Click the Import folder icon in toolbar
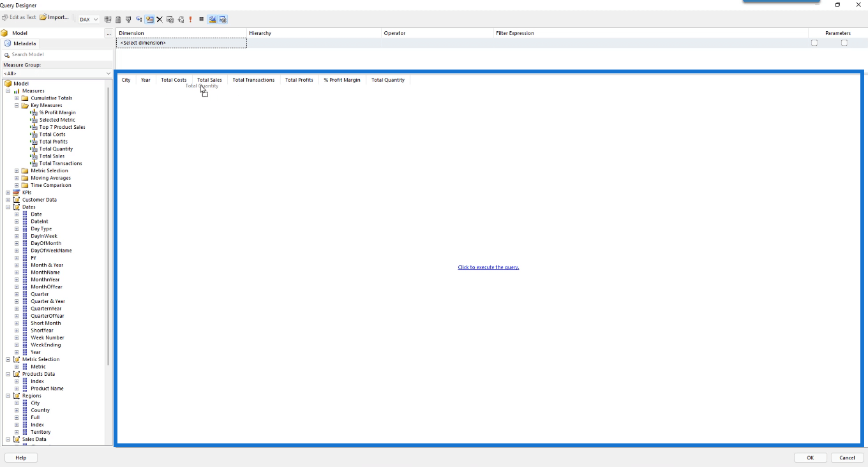 click(43, 17)
